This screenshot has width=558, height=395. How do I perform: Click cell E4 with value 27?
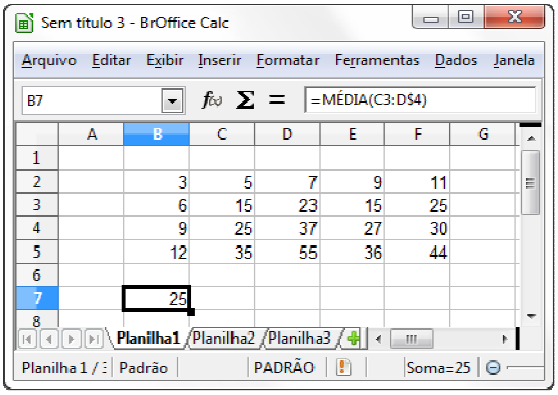(x=352, y=228)
